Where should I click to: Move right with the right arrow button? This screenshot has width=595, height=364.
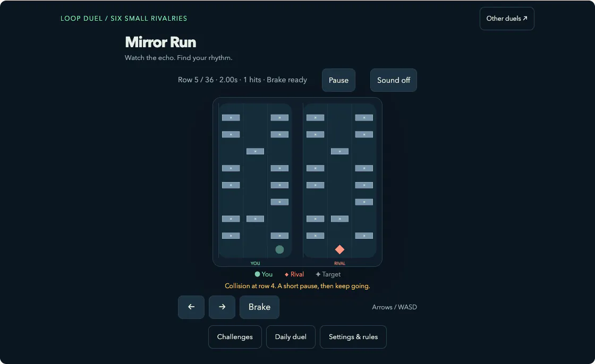tap(222, 307)
